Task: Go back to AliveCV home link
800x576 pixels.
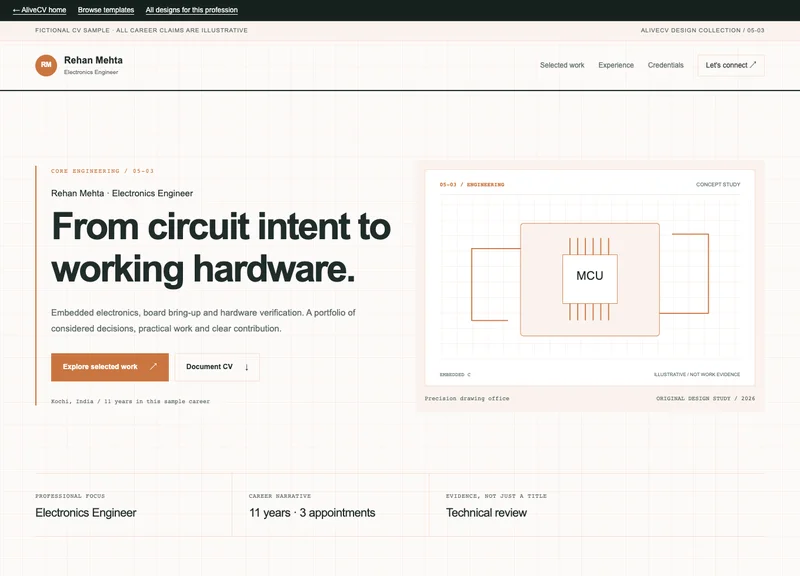Action: (39, 10)
